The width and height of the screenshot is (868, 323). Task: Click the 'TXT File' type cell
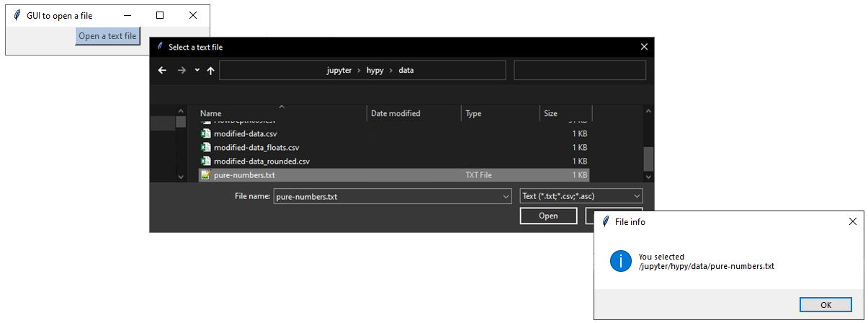point(479,175)
